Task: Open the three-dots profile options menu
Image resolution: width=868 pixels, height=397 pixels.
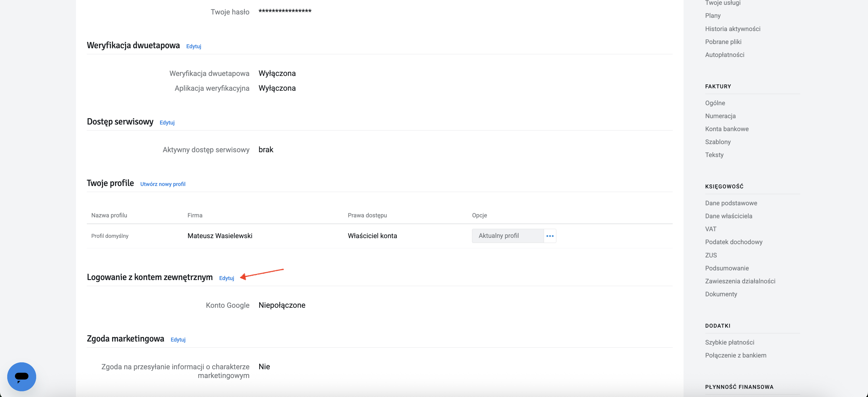Action: pyautogui.click(x=550, y=236)
